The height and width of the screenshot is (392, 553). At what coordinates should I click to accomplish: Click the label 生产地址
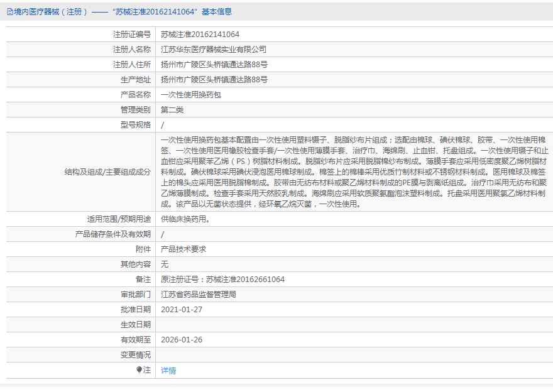136,80
